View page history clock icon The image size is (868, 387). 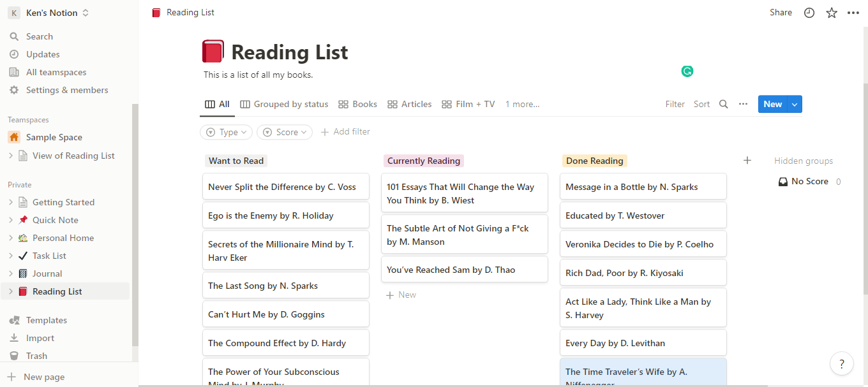tap(809, 13)
